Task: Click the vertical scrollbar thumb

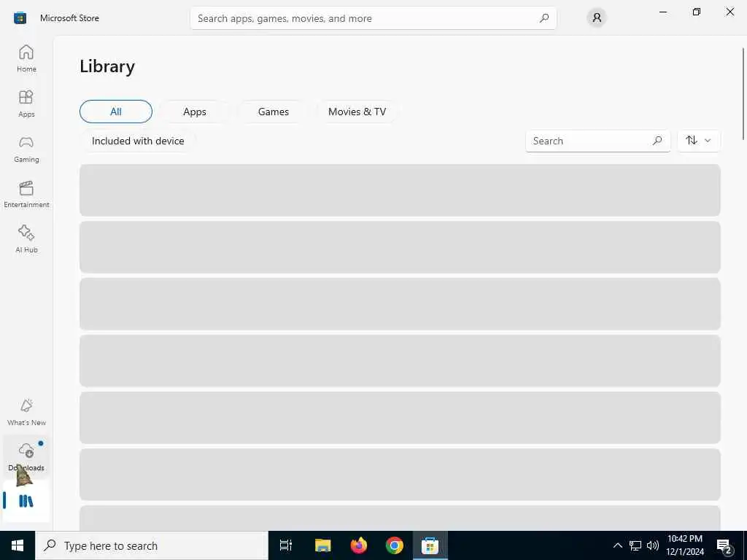Action: [743, 93]
